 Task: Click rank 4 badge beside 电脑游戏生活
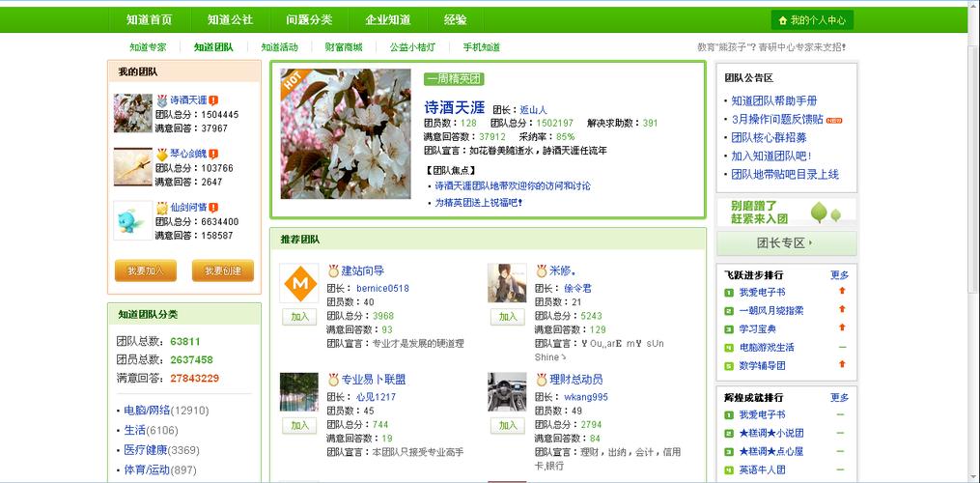(x=729, y=348)
